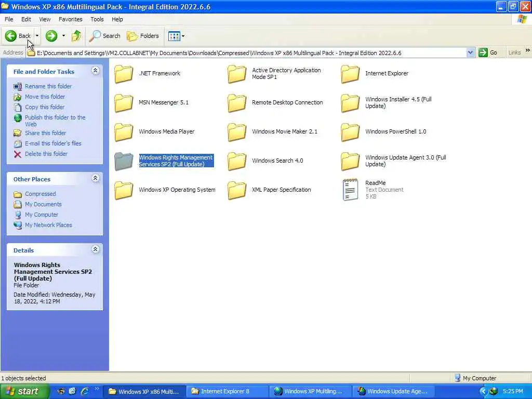Expand the Links toolbar chevron
The image size is (532, 399).
528,50
